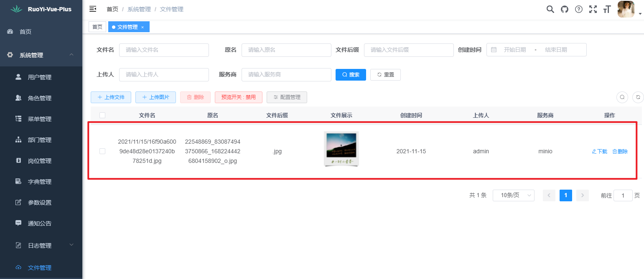Click the avatar dropdown arrow
The image size is (644, 279).
click(640, 13)
